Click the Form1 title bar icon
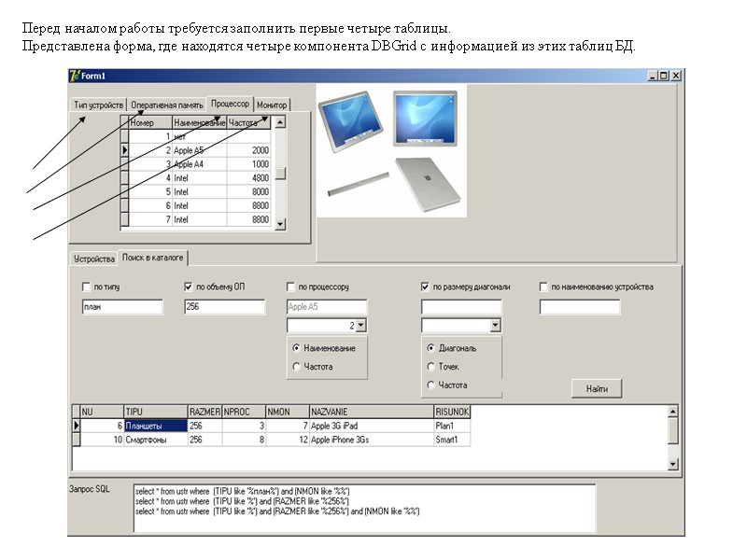Screen dimensions: 747x560 (75, 76)
